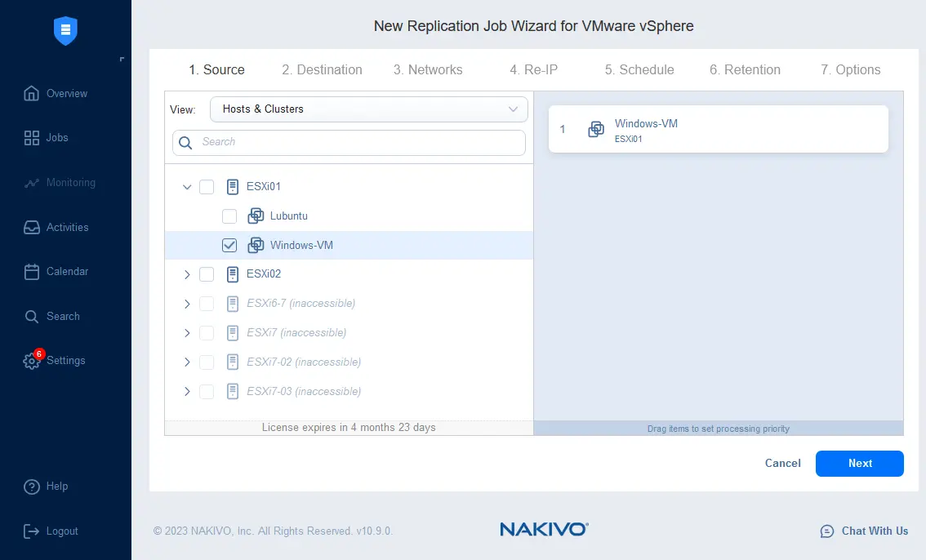
Task: Tick the ESXi7-02 (inaccessible) checkbox
Action: [207, 362]
